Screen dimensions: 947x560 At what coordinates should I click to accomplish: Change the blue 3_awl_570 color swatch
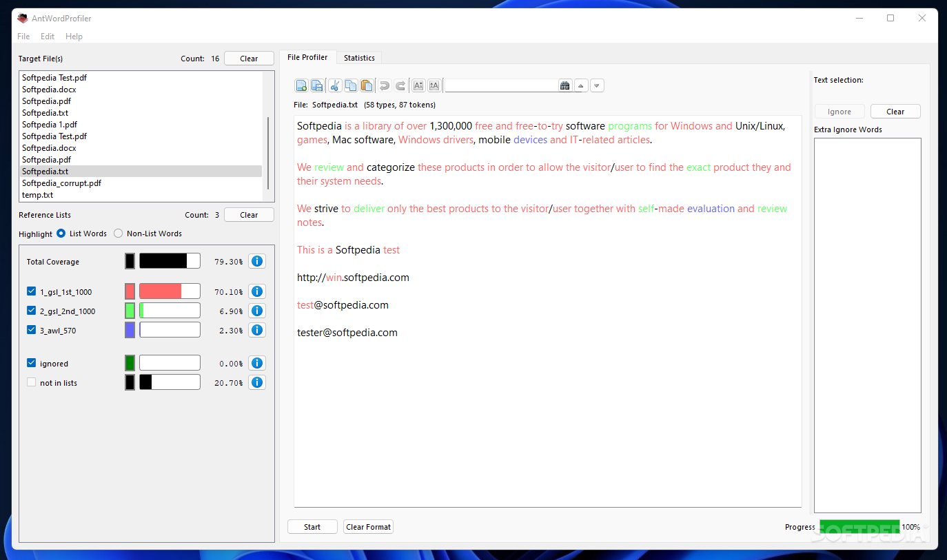coord(130,330)
